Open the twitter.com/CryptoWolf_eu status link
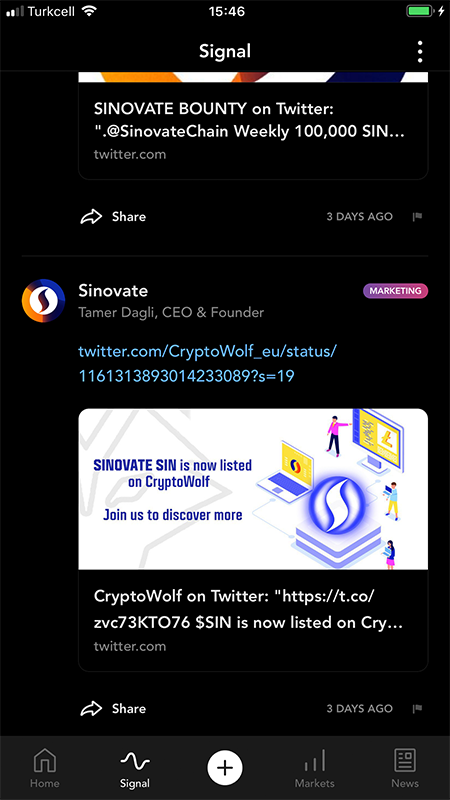This screenshot has height=800, width=450. (x=208, y=364)
